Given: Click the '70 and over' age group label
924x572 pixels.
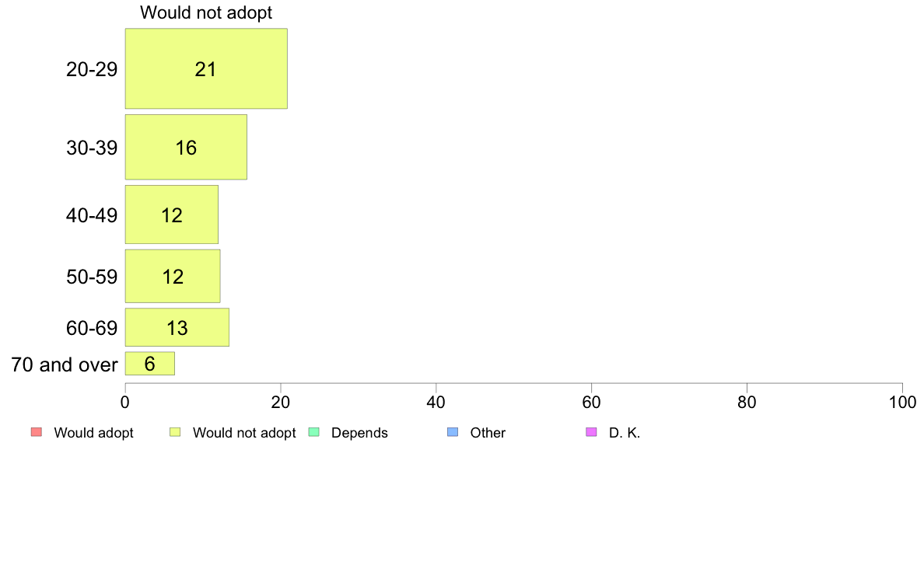Looking at the screenshot, I should tap(65, 364).
